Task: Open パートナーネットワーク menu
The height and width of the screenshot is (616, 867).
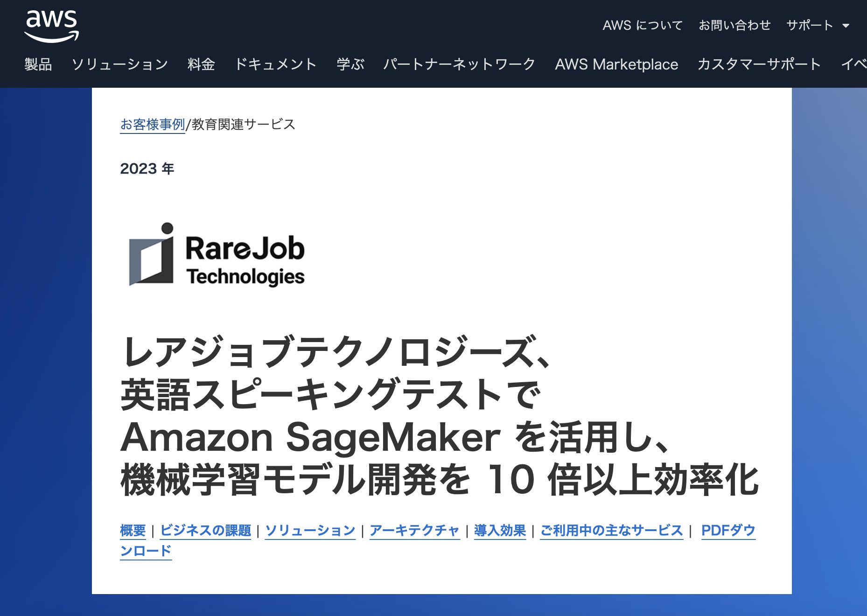Action: click(x=459, y=64)
